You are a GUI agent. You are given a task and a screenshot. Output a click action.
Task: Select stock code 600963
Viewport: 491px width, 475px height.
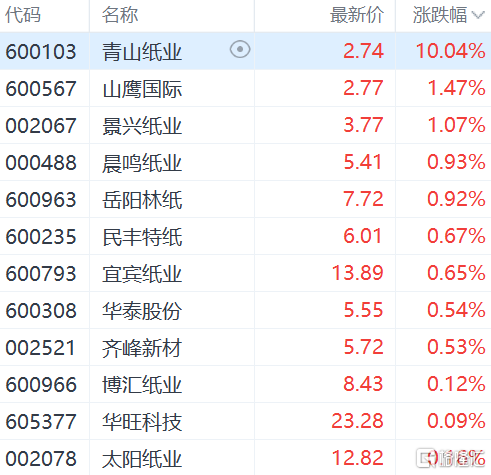tap(41, 200)
